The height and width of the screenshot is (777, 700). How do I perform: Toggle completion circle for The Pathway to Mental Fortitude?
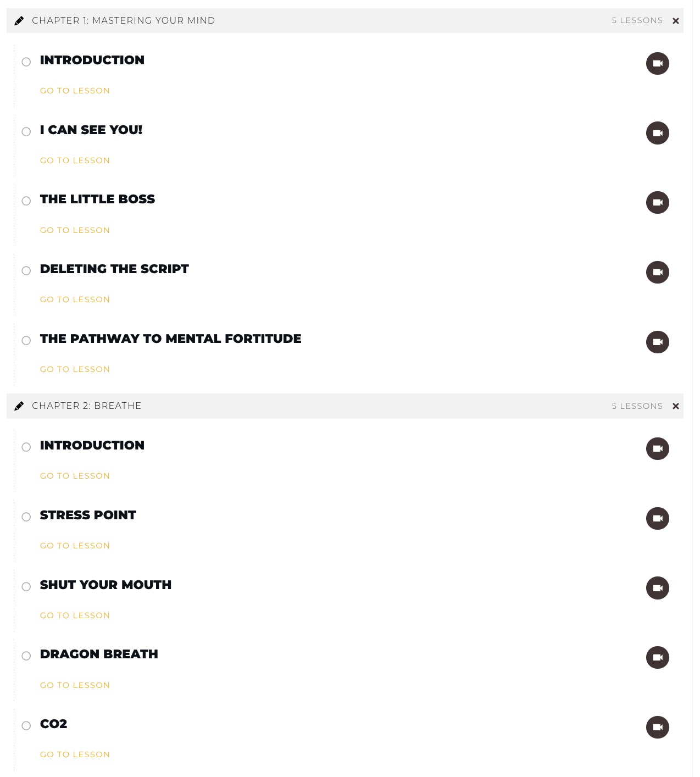click(26, 340)
